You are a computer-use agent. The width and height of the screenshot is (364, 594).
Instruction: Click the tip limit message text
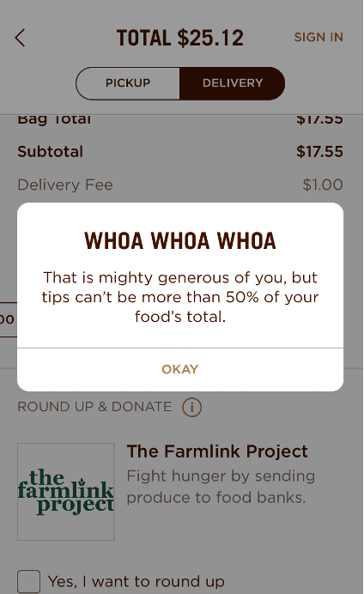point(180,297)
